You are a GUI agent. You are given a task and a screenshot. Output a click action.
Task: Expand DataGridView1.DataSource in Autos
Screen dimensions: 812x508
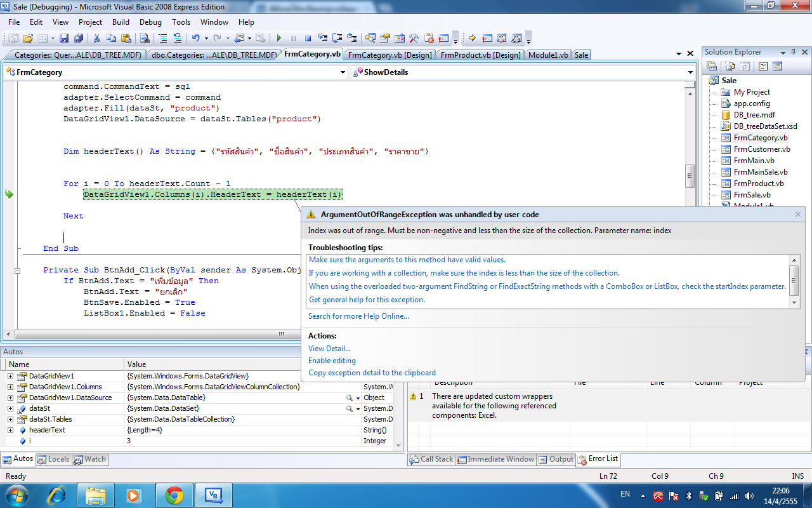11,398
